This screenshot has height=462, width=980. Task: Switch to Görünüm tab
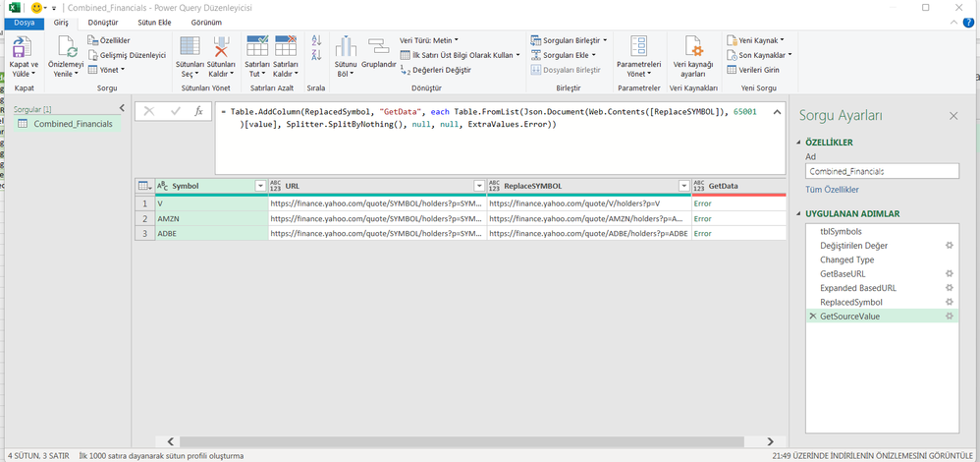[x=206, y=23]
